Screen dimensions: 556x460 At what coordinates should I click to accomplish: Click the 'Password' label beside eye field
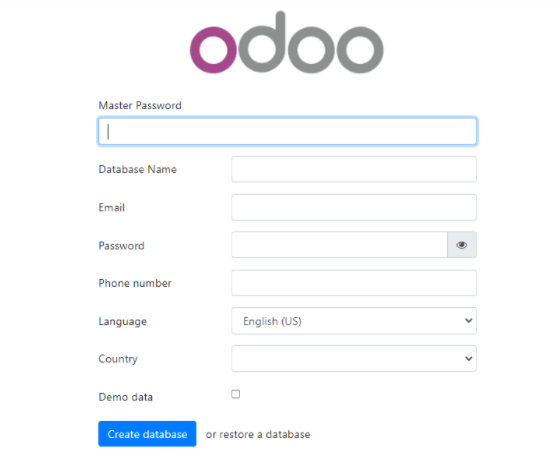click(122, 246)
